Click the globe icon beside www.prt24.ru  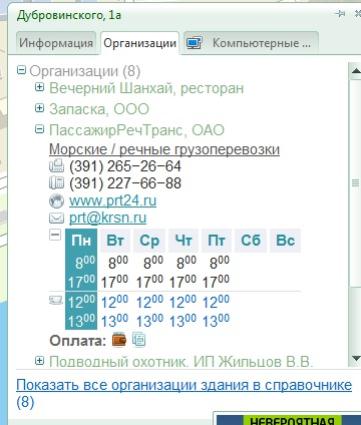pos(56,201)
